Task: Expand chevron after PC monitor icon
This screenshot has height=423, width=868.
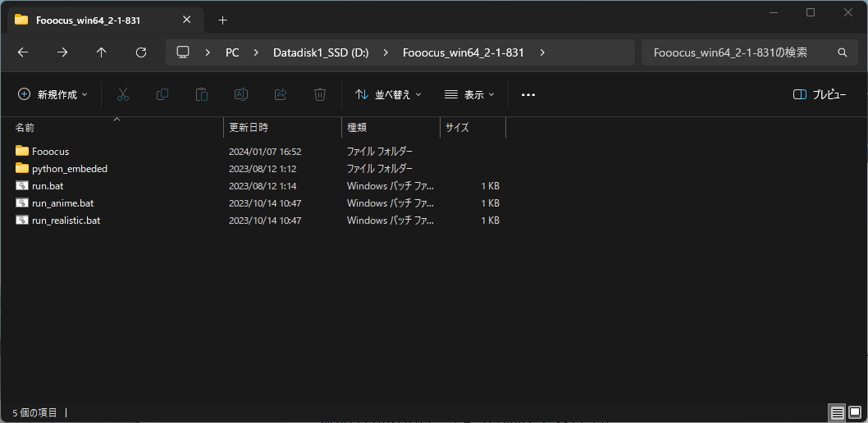Action: (x=208, y=52)
